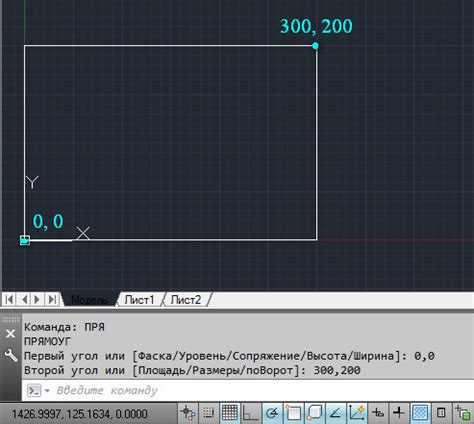The image size is (474, 424).
Task: Go to the last layout tab arrow
Action: click(x=52, y=299)
